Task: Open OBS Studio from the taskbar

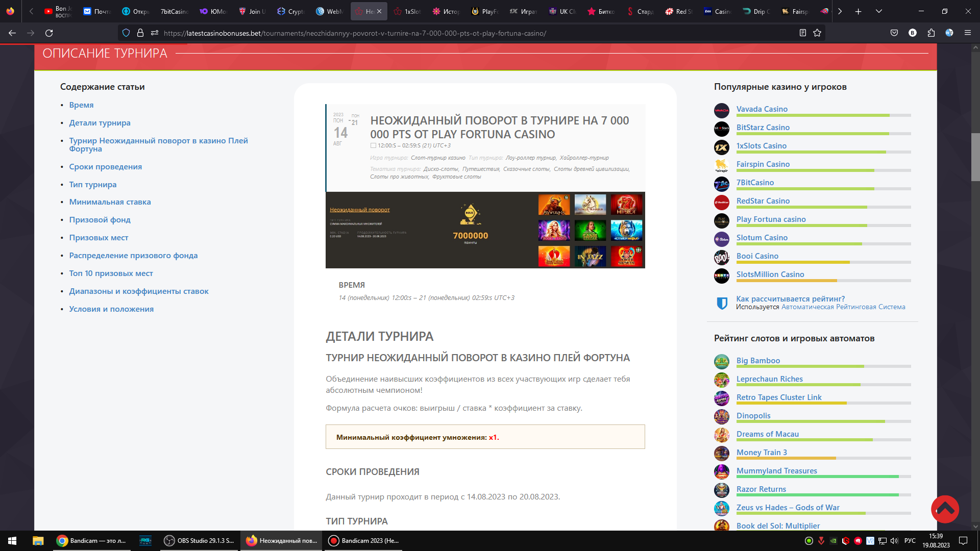Action: click(200, 540)
